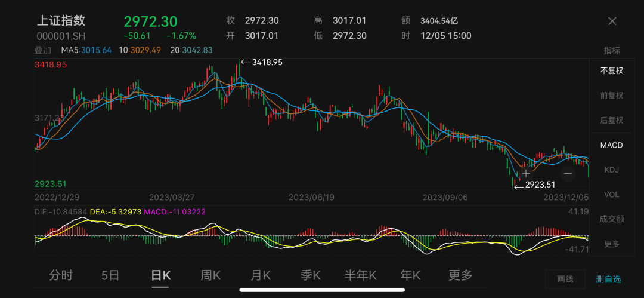Viewport: 644px width, 298px height.
Task: Tap the timestamp 12/05 15:00
Action: tap(446, 36)
